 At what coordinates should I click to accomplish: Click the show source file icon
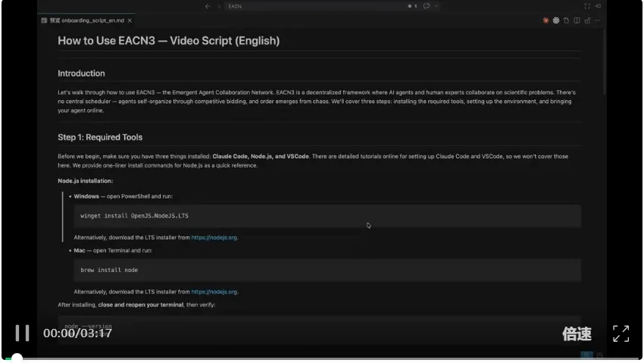click(x=566, y=20)
